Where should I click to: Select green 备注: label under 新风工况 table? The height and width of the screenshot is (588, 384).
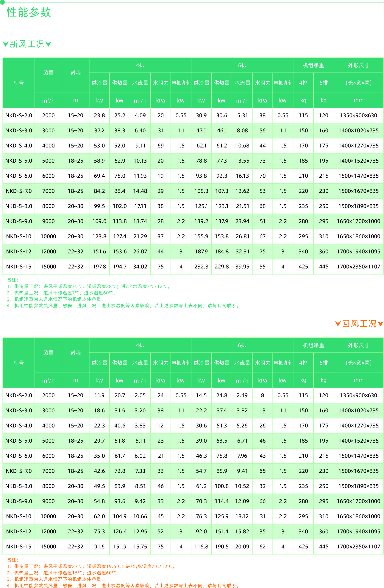(x=13, y=280)
